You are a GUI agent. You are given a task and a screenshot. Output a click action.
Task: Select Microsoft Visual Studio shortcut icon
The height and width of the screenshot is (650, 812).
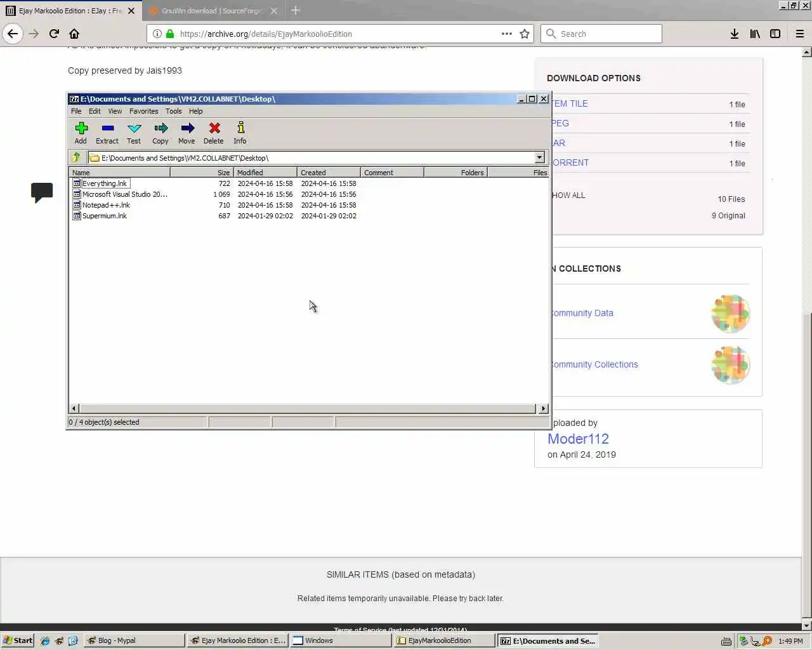point(77,194)
